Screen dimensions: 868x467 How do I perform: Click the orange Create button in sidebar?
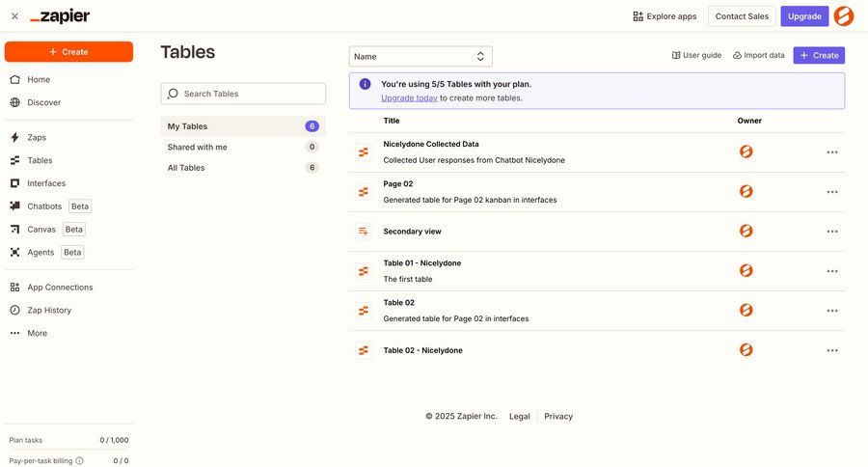pos(68,51)
